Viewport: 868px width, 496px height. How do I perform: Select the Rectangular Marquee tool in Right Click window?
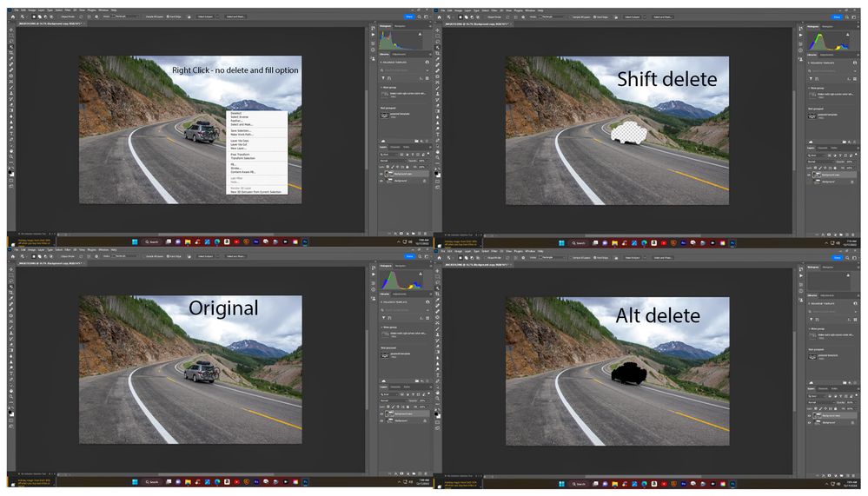pos(11,36)
